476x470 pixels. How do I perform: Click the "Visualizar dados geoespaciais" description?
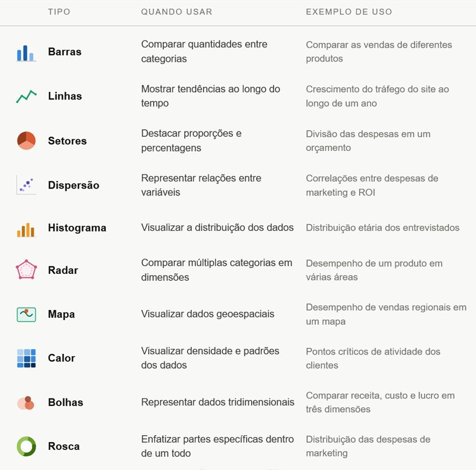208,314
